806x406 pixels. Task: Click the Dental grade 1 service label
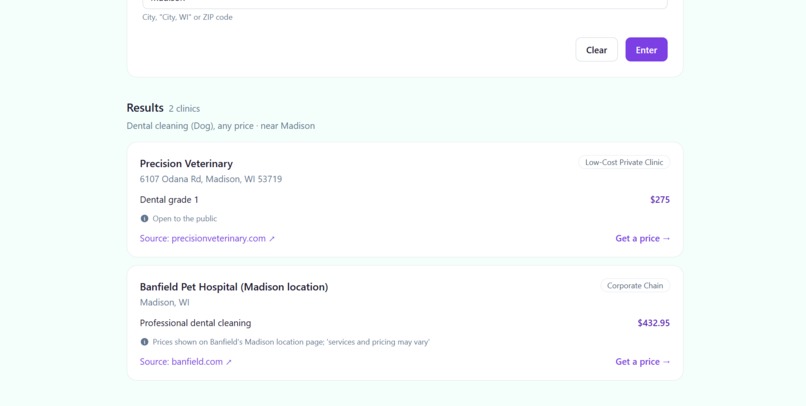click(x=169, y=199)
